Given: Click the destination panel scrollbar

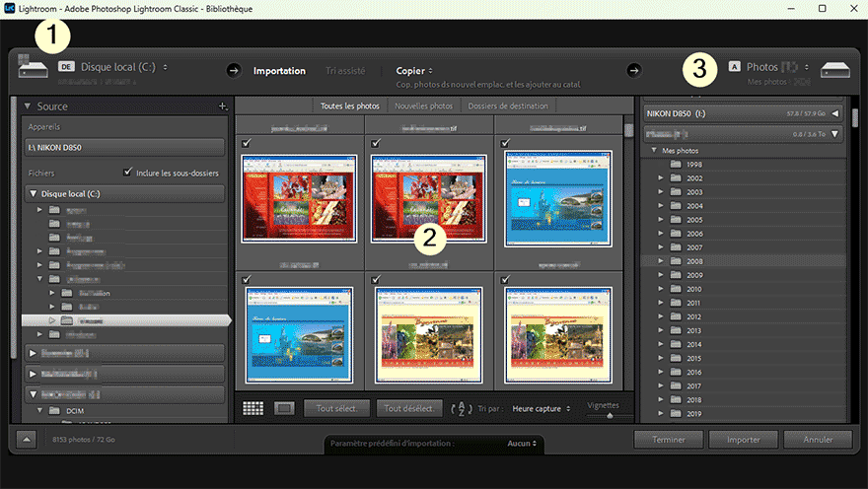Looking at the screenshot, I should tap(855, 118).
